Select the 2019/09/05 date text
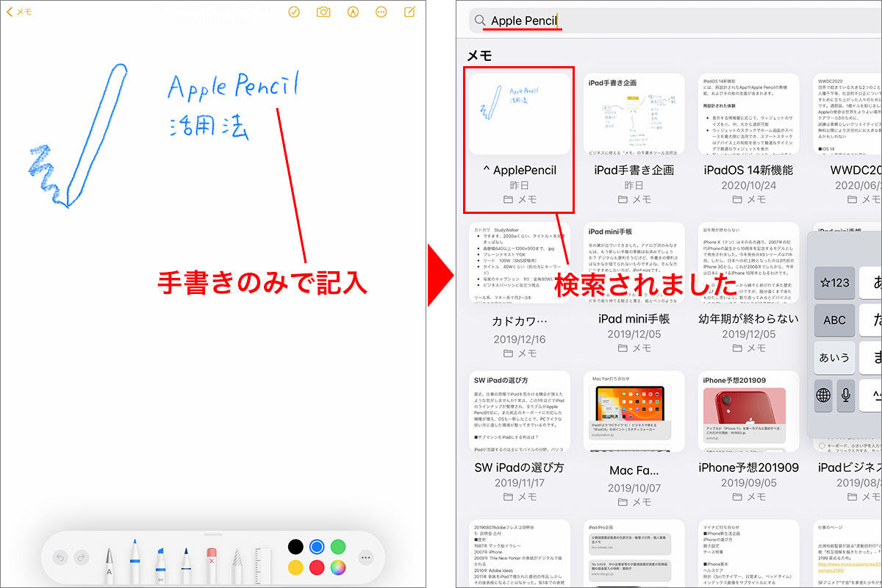882x588 pixels. pos(749,483)
